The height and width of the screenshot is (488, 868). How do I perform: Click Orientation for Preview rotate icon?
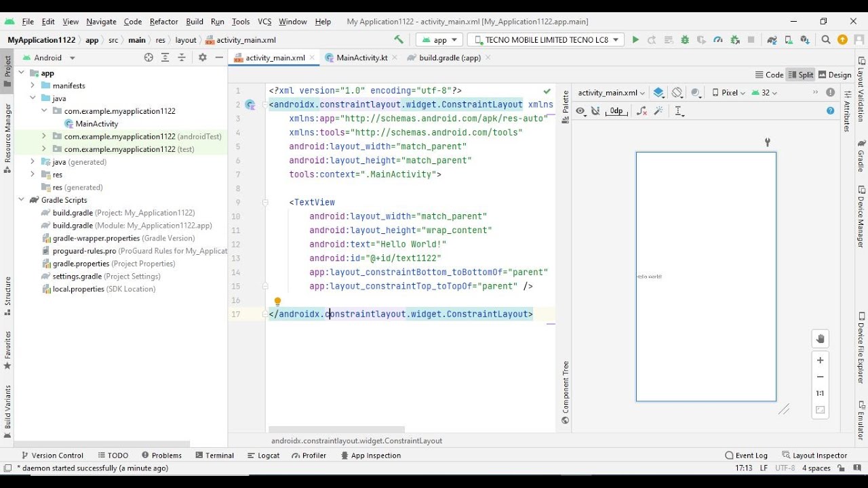pos(677,93)
